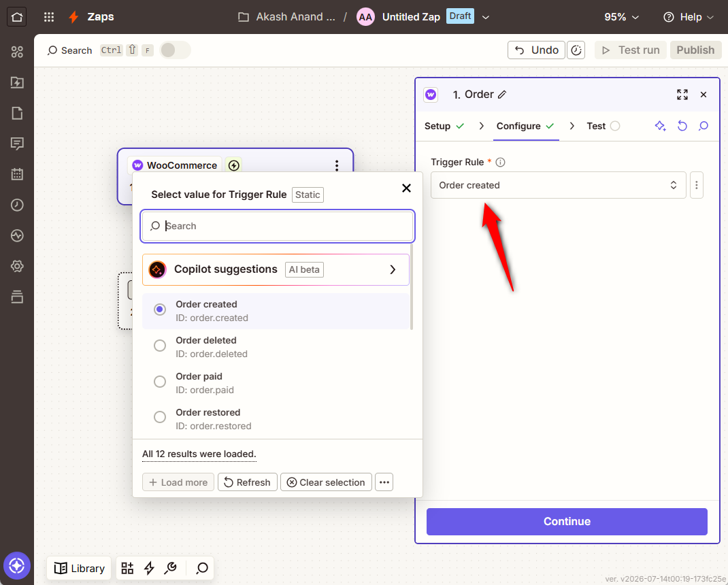Click the Zaps lightning logo

73,17
